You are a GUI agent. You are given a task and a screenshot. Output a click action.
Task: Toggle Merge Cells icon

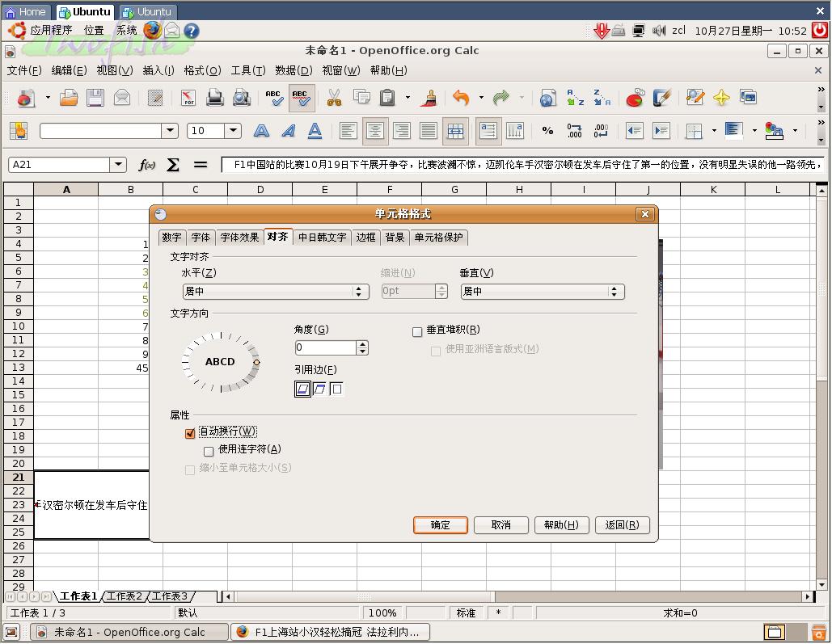pos(455,131)
